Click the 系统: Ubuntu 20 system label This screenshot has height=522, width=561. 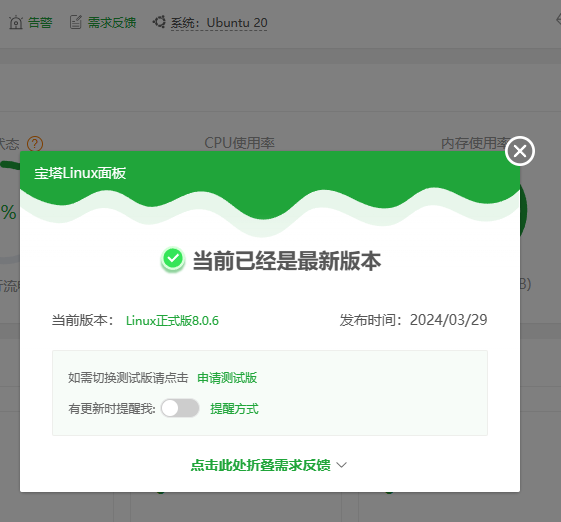pos(219,23)
